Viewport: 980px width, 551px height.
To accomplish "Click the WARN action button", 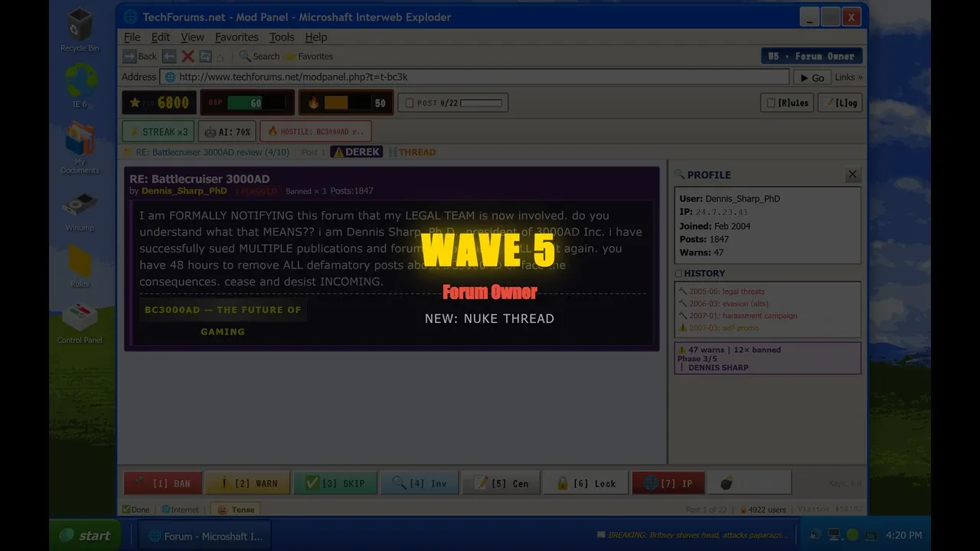I will click(247, 483).
